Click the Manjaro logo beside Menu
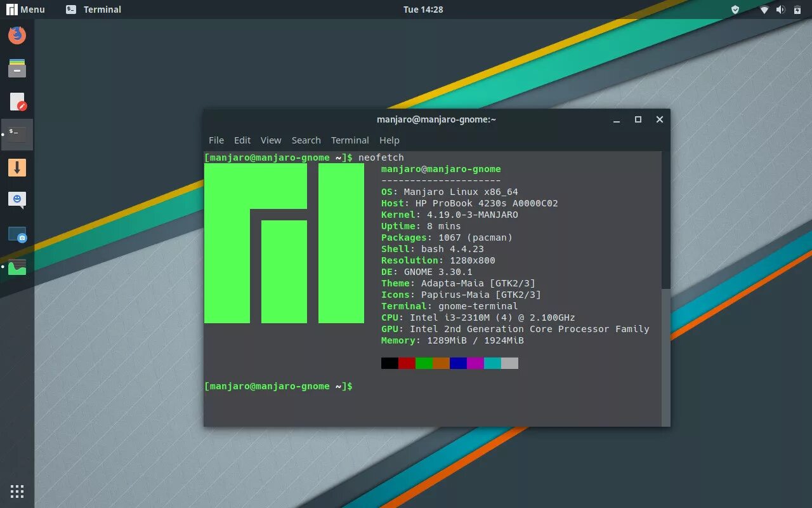 pos(12,10)
